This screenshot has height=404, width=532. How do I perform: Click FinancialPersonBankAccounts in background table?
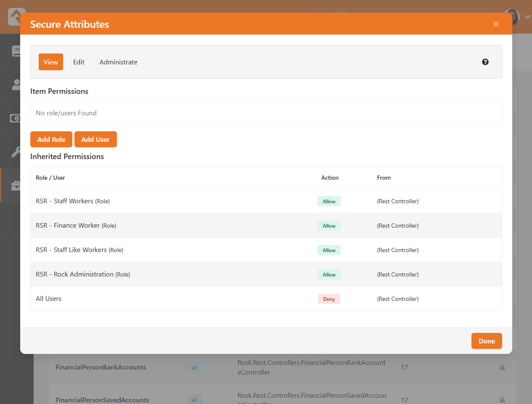click(101, 367)
